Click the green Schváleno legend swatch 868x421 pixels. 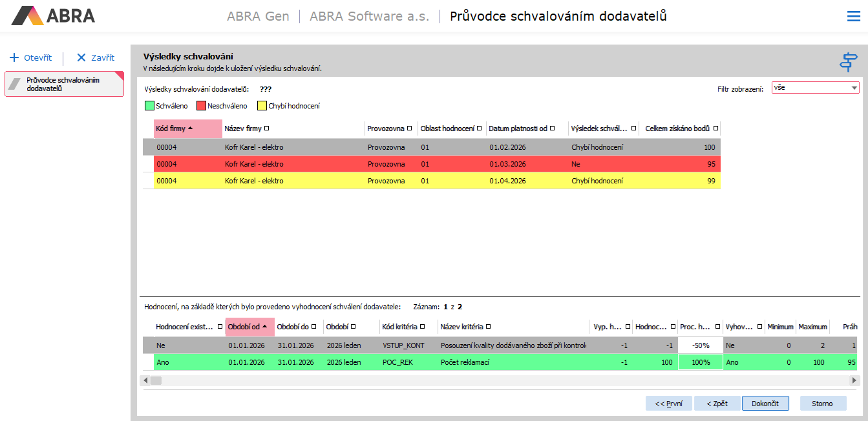pos(149,106)
